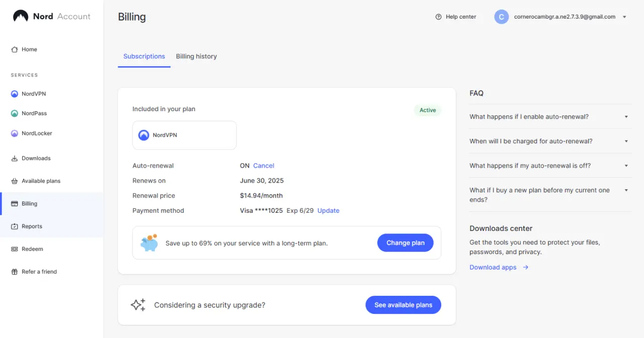The image size is (644, 338).
Task: Click the Downloads icon in sidebar
Action: pyautogui.click(x=15, y=158)
